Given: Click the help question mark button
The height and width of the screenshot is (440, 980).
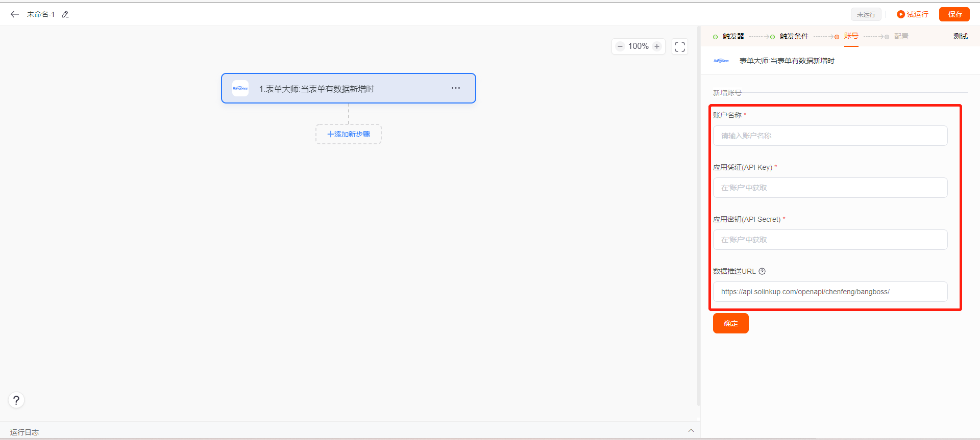Looking at the screenshot, I should click(16, 400).
